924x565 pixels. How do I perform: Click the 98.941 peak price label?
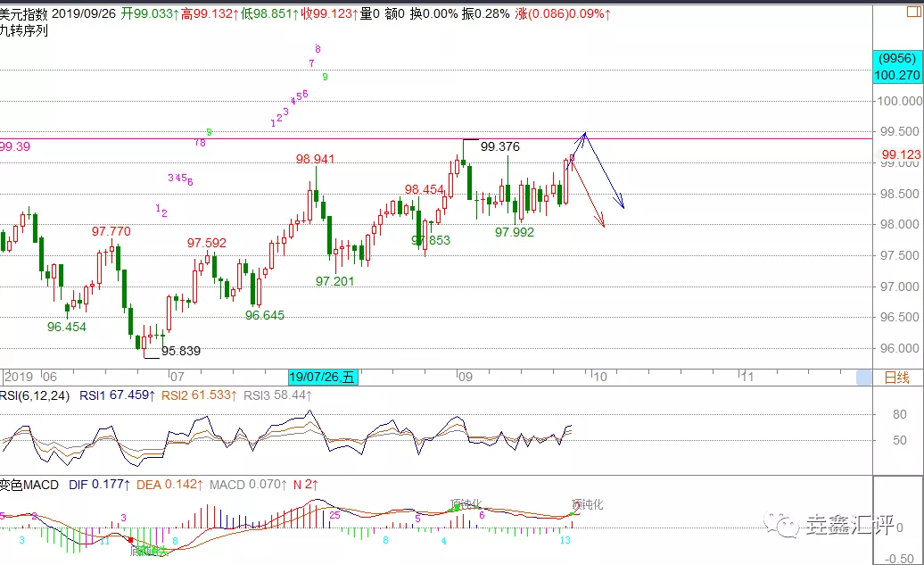[x=315, y=159]
